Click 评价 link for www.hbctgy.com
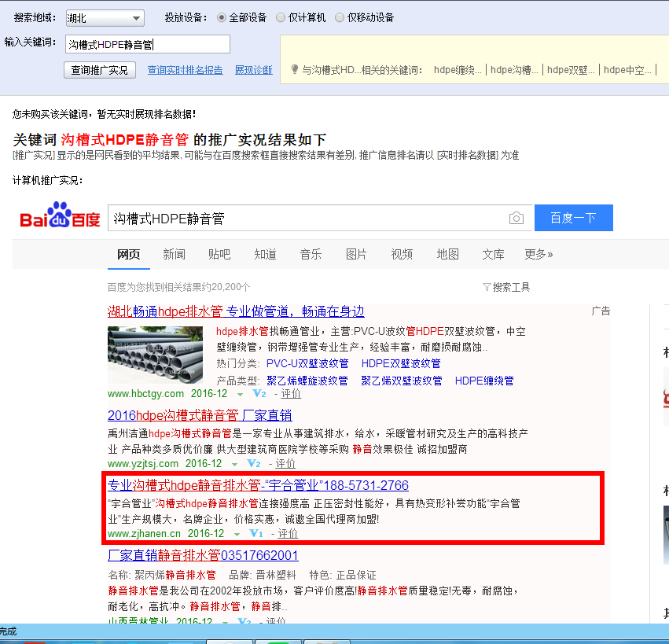669x644 pixels. point(291,393)
